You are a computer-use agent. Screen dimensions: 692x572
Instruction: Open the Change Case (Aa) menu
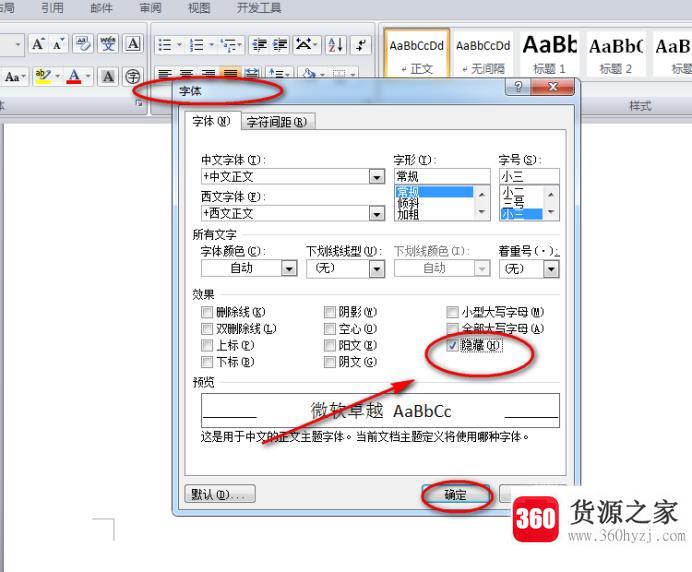15,77
